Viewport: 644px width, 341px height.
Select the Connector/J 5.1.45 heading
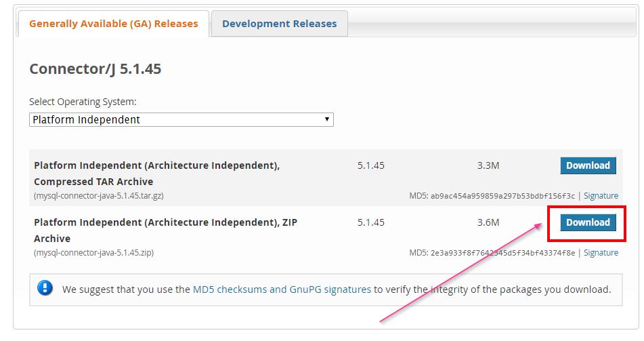click(95, 68)
